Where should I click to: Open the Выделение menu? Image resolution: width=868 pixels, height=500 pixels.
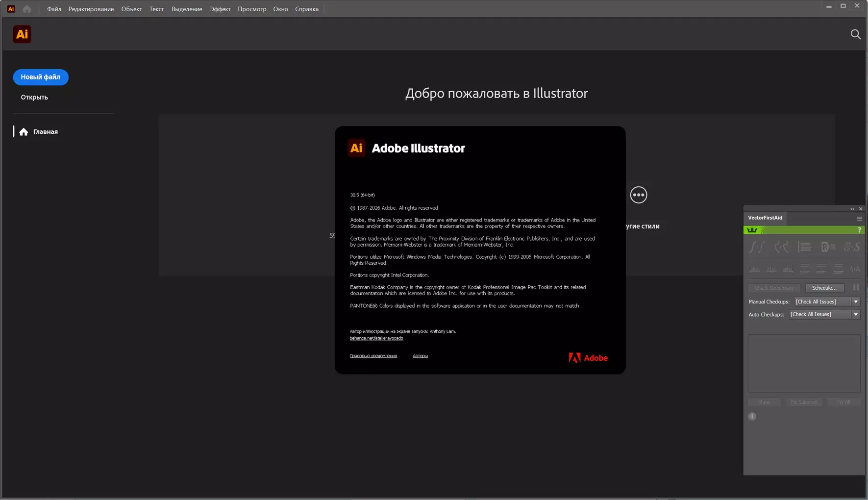(x=187, y=9)
